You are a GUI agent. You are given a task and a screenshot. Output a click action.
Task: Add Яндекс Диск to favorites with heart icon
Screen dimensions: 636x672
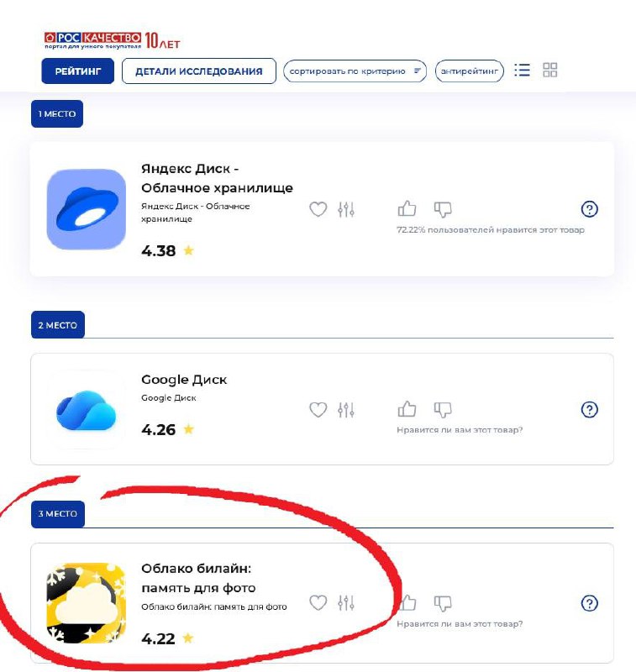coord(318,209)
